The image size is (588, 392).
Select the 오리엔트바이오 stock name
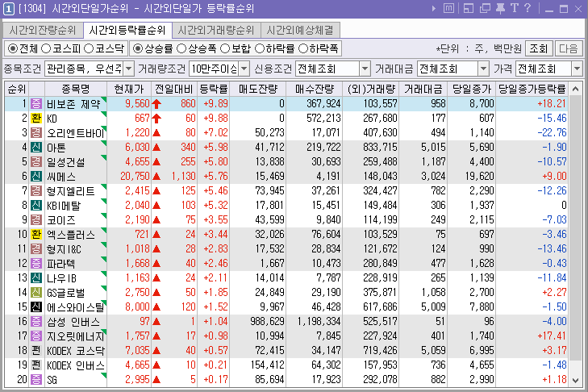76,133
